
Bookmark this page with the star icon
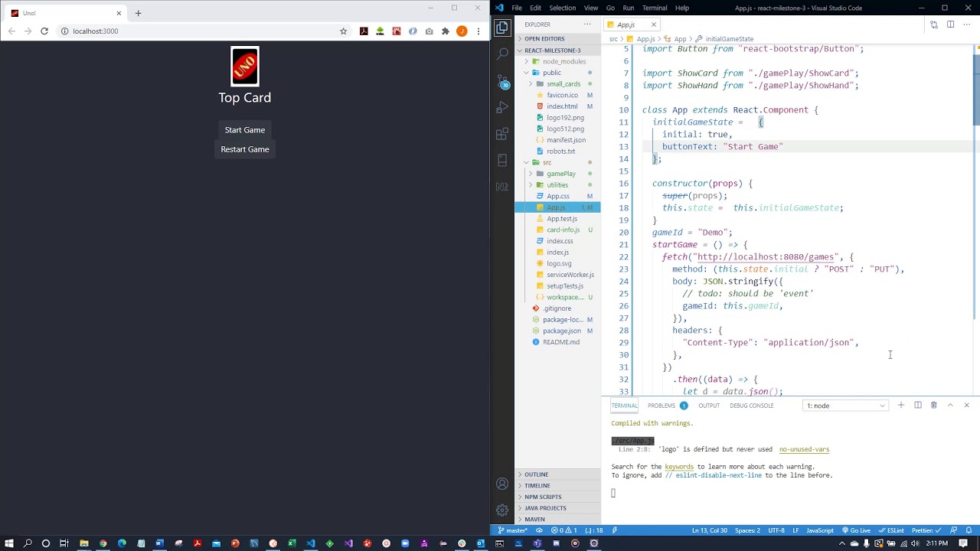[x=343, y=31]
